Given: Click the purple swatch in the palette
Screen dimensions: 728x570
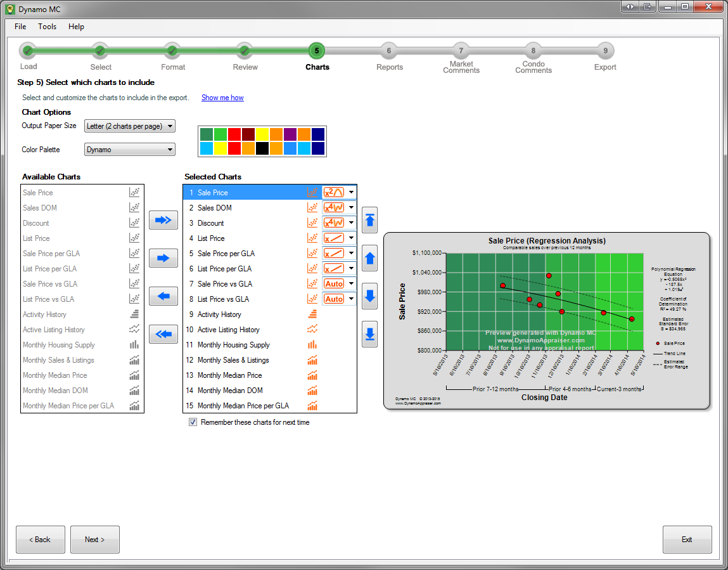Looking at the screenshot, I should [290, 134].
